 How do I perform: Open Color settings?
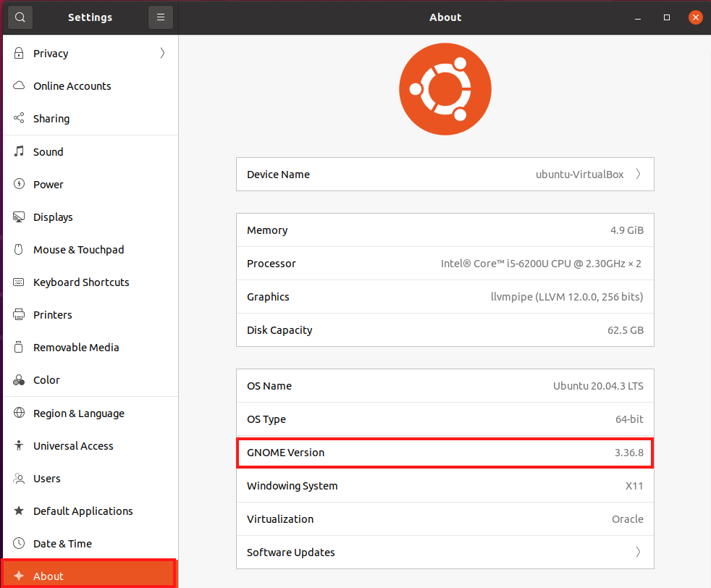91,380
